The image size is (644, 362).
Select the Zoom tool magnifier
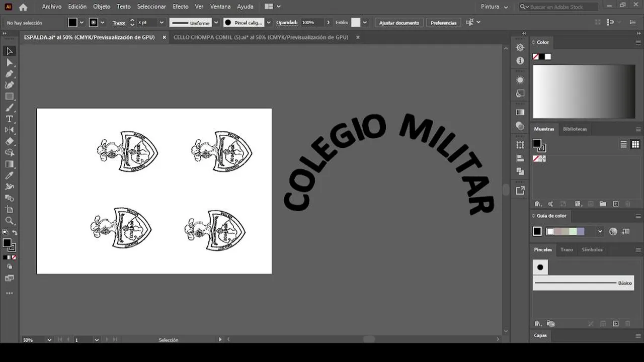coord(9,220)
